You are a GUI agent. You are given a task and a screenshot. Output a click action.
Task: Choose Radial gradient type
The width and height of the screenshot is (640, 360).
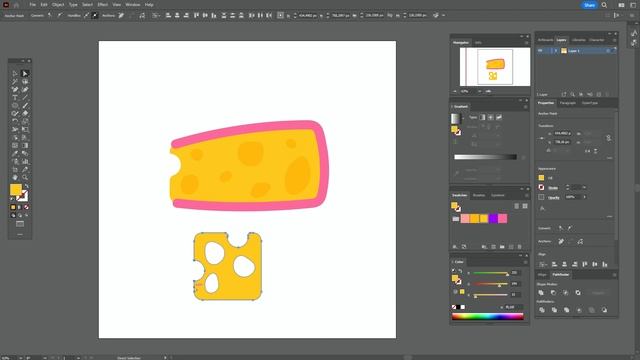(491, 117)
